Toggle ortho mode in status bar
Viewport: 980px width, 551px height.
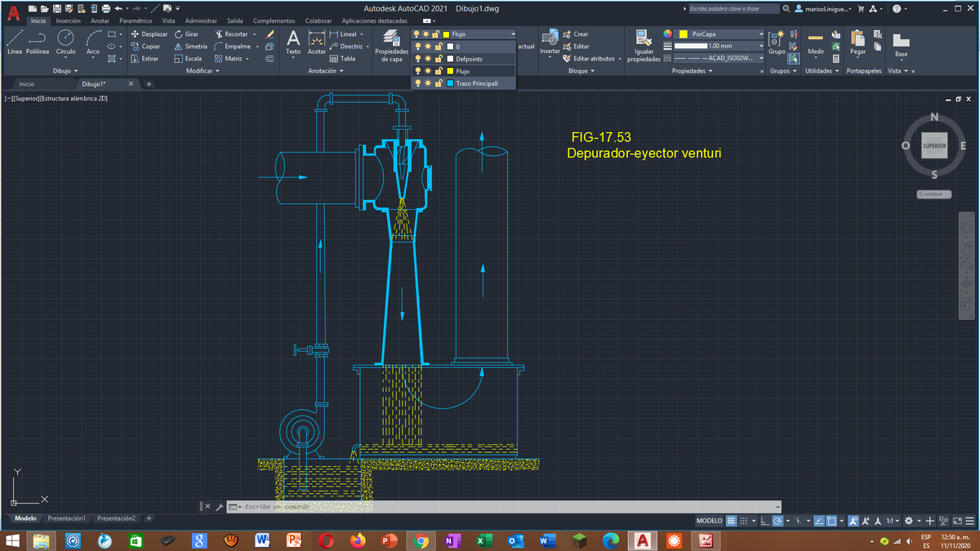[764, 521]
